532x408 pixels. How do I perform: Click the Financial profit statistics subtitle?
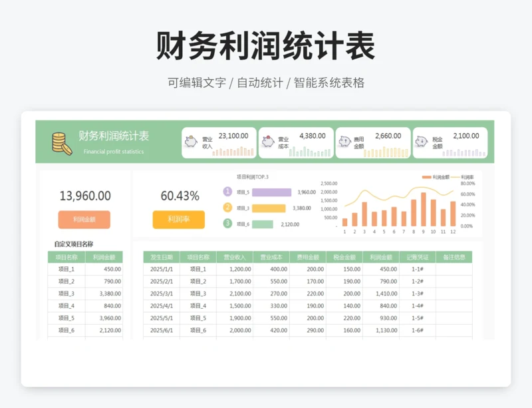[114, 152]
